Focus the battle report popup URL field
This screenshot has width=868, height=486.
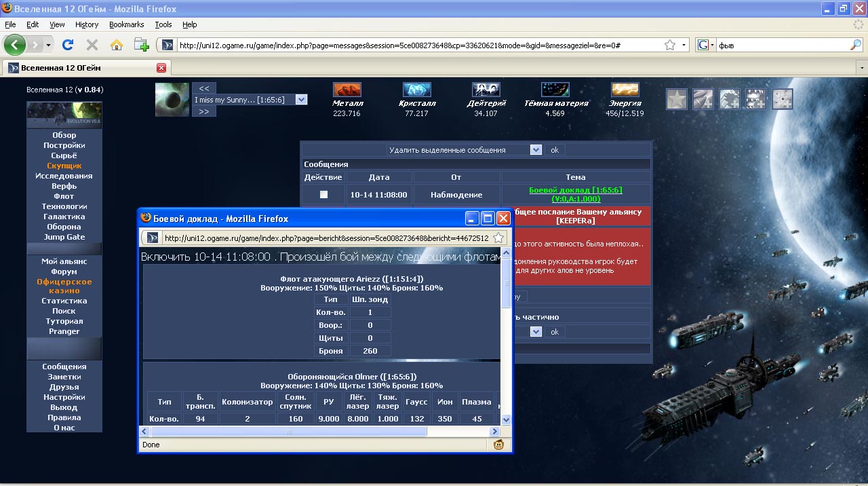pyautogui.click(x=325, y=238)
